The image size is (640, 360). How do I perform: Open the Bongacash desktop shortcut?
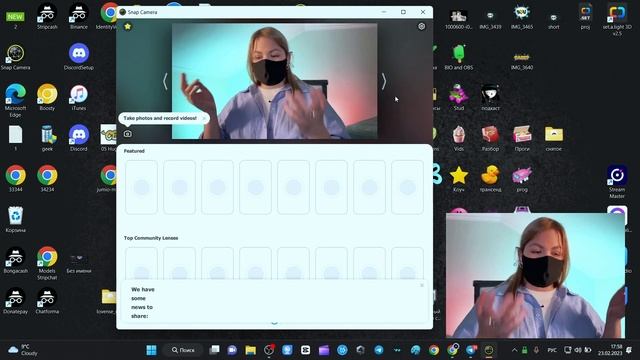coord(16,260)
